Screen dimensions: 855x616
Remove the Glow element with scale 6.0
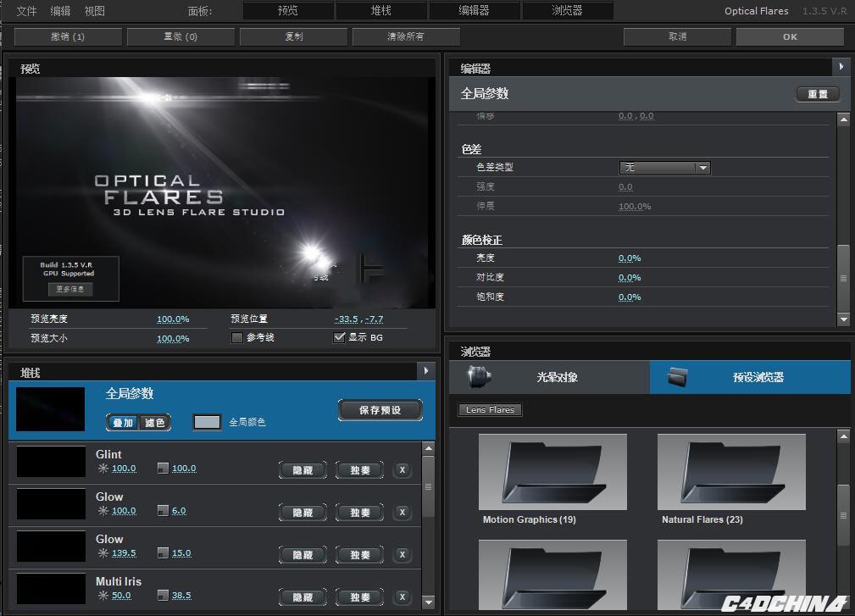pyautogui.click(x=403, y=512)
